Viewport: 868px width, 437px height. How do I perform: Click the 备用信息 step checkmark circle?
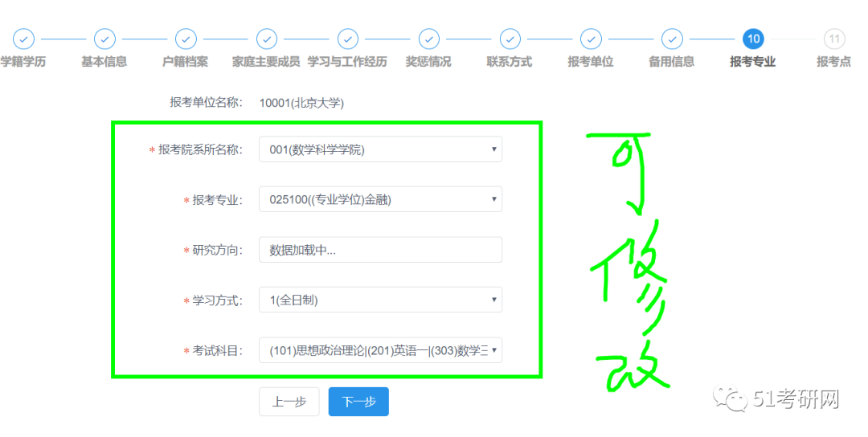[672, 39]
